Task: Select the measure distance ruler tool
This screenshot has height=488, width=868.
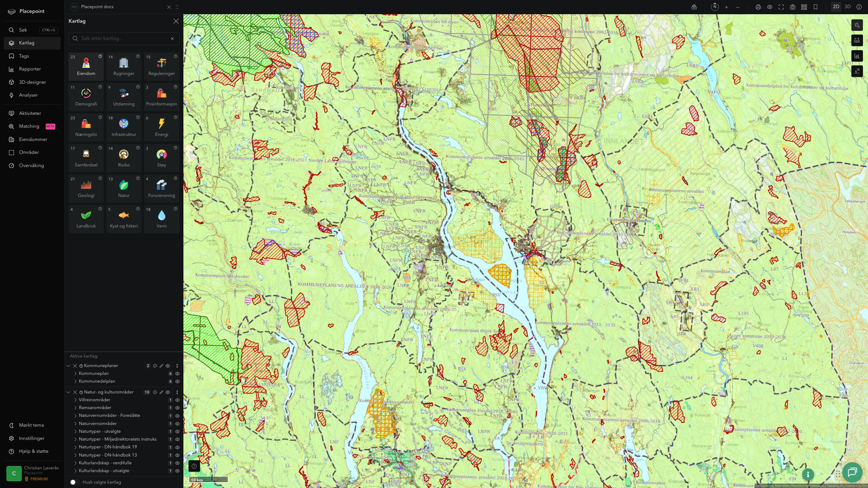Action: coord(857,40)
